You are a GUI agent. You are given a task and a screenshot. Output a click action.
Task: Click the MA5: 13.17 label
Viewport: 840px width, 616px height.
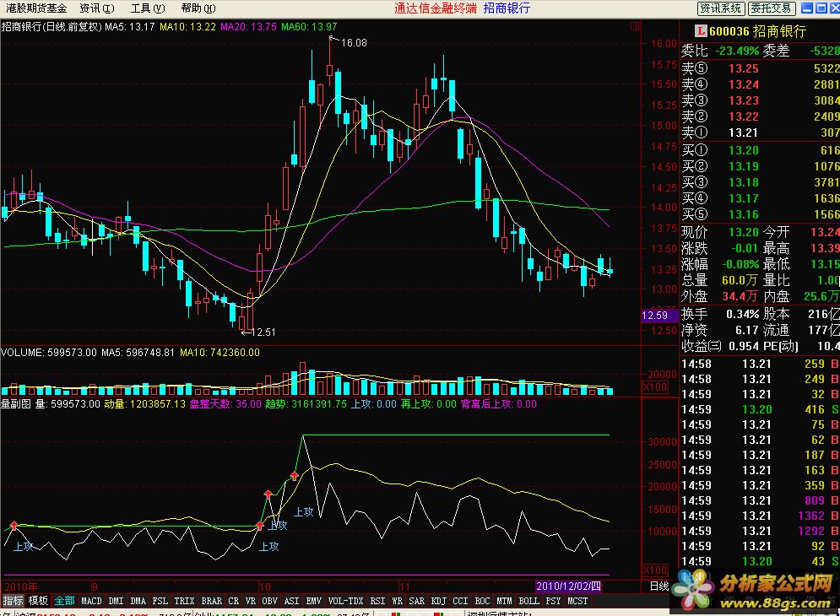(130, 26)
